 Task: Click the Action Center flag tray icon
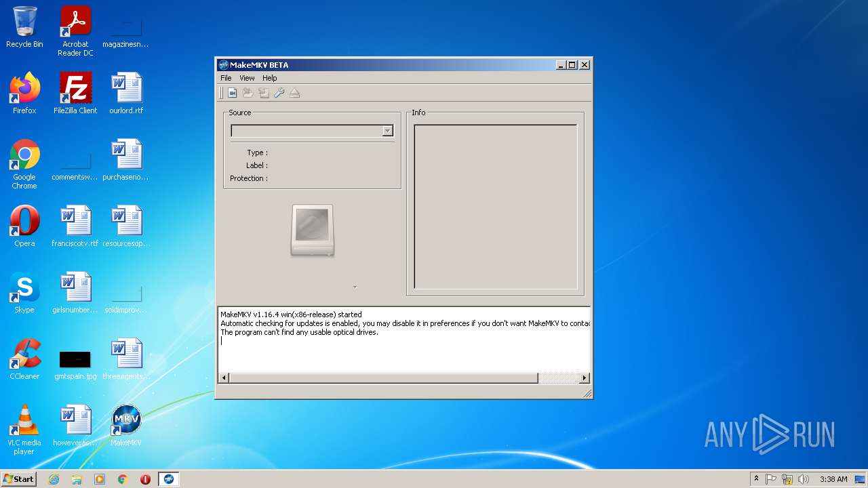click(771, 479)
